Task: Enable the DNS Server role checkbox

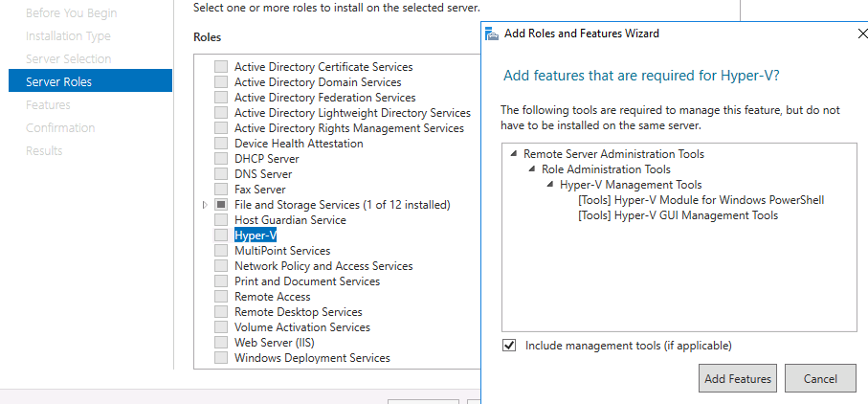Action: tap(221, 174)
